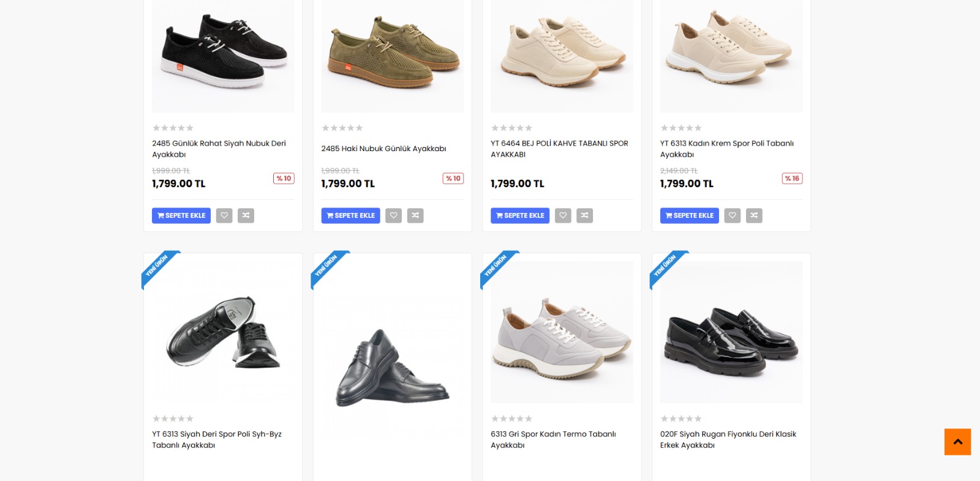
Task: Rate YT 6313 Krem shoe five stars
Action: [698, 128]
